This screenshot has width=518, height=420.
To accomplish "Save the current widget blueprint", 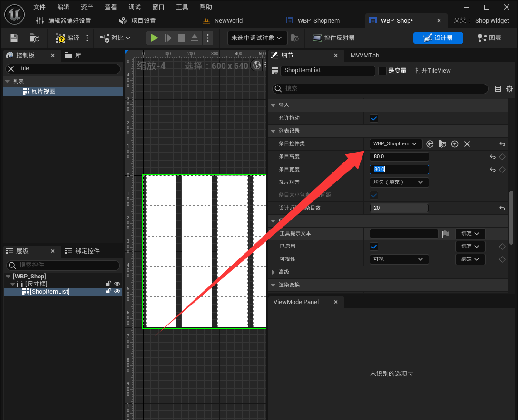I will pos(13,38).
